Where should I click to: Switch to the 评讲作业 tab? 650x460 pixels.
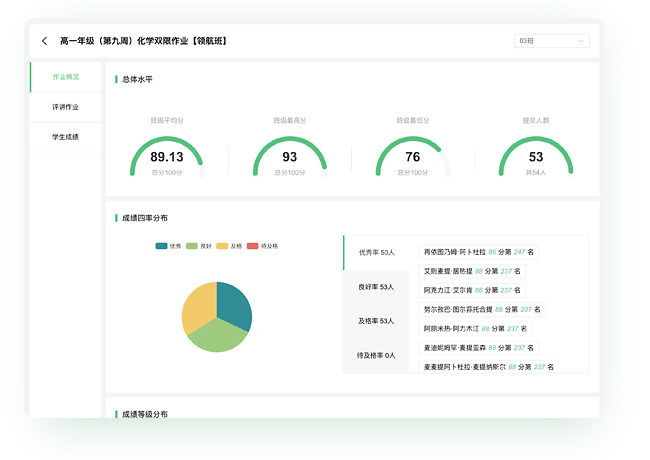(66, 107)
